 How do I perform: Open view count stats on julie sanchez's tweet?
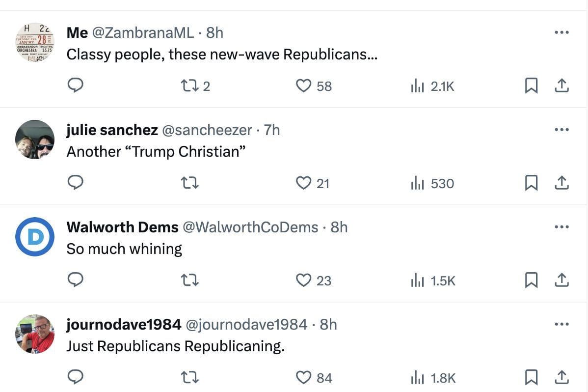pos(418,183)
